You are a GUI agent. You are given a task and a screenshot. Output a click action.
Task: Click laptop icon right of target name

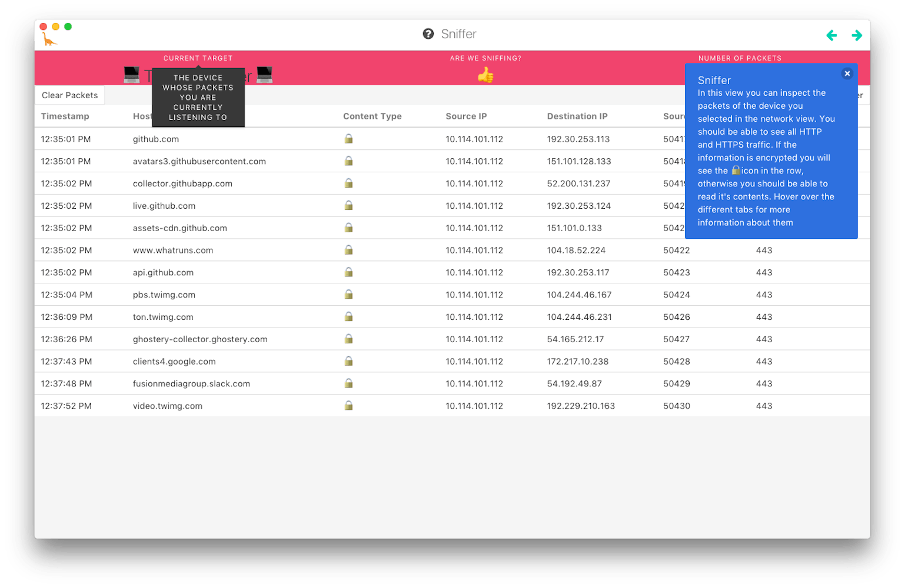(x=265, y=75)
